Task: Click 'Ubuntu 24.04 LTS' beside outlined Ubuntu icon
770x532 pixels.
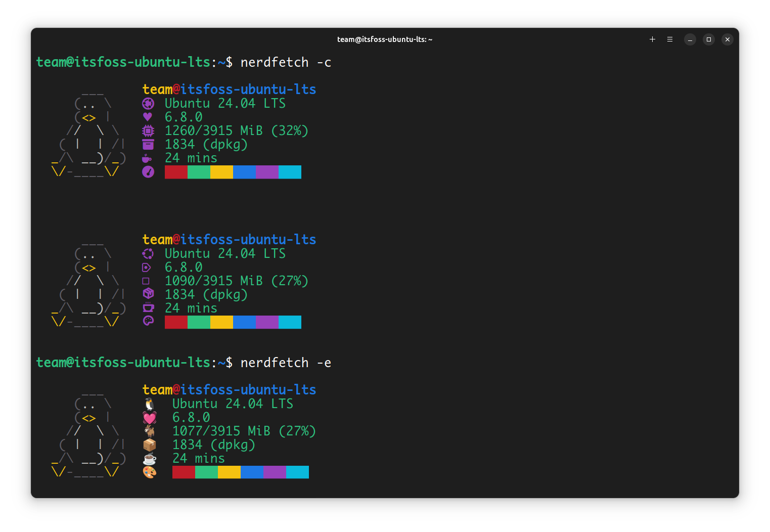Action: click(x=225, y=254)
